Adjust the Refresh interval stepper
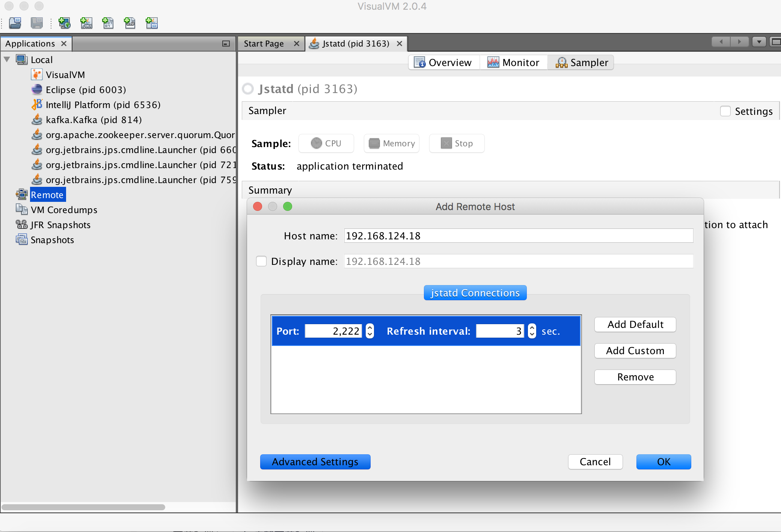 point(532,331)
